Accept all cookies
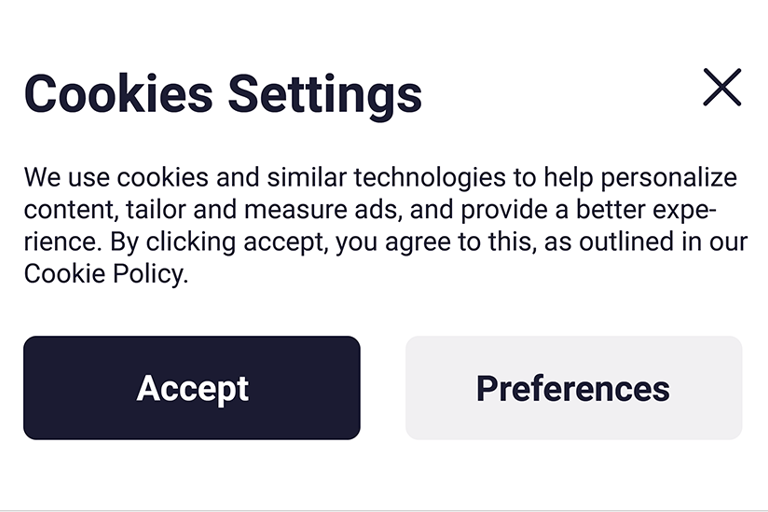This screenshot has width=768, height=512. [x=192, y=388]
